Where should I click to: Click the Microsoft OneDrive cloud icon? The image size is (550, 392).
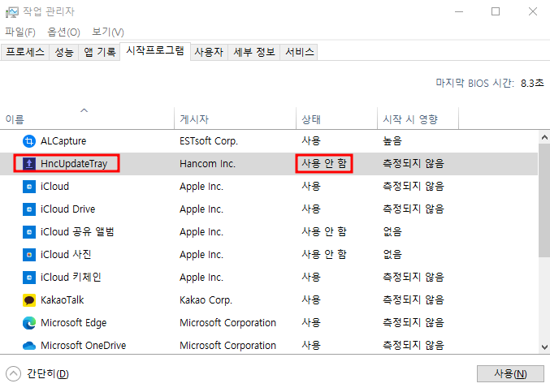pos(29,346)
